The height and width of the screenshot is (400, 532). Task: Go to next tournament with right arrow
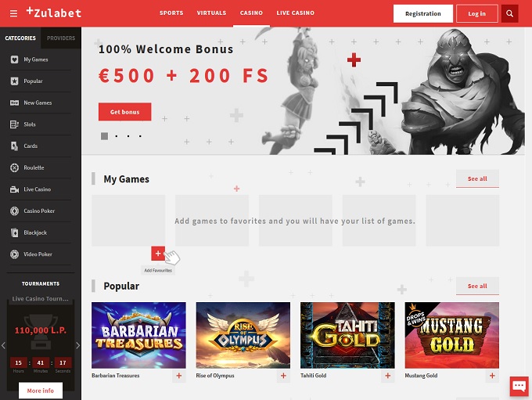pyautogui.click(x=77, y=346)
